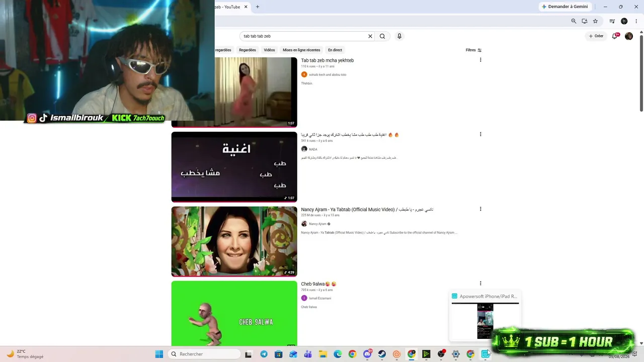Open Outlook from the taskbar

click(x=293, y=354)
